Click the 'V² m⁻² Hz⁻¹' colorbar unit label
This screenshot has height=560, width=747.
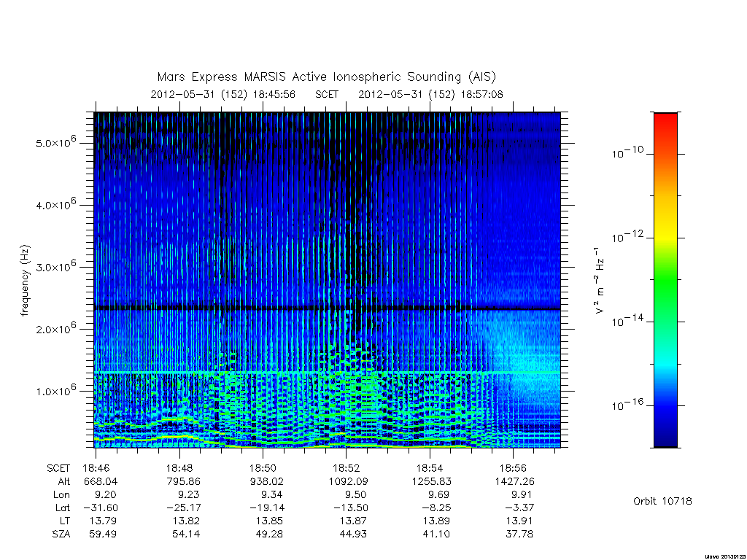[599, 281]
